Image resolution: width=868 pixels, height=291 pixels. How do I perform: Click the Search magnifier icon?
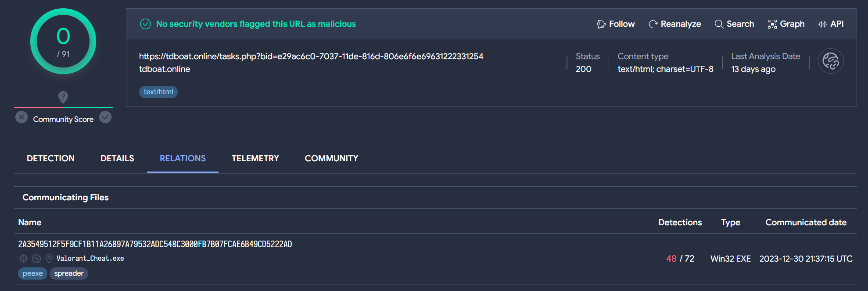click(x=719, y=24)
